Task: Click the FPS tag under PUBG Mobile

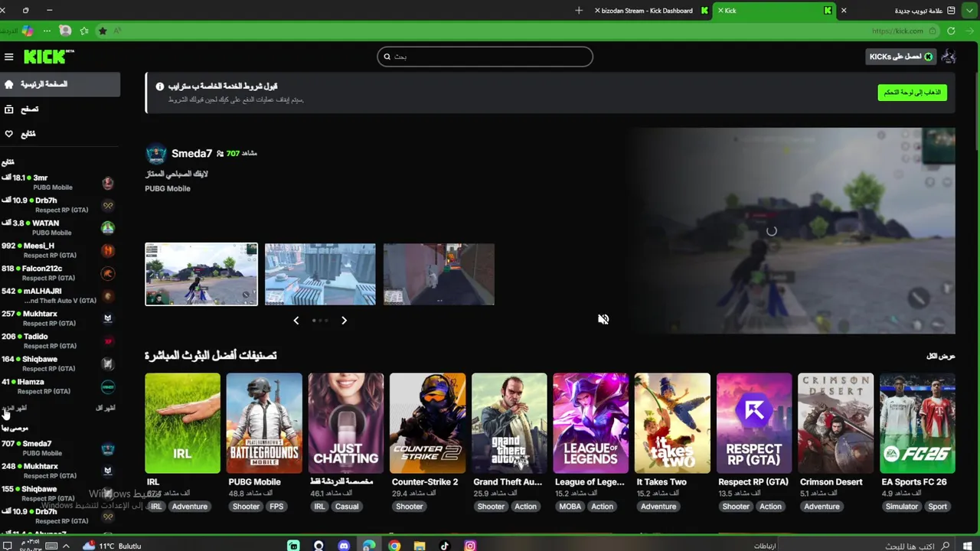Action: point(276,507)
